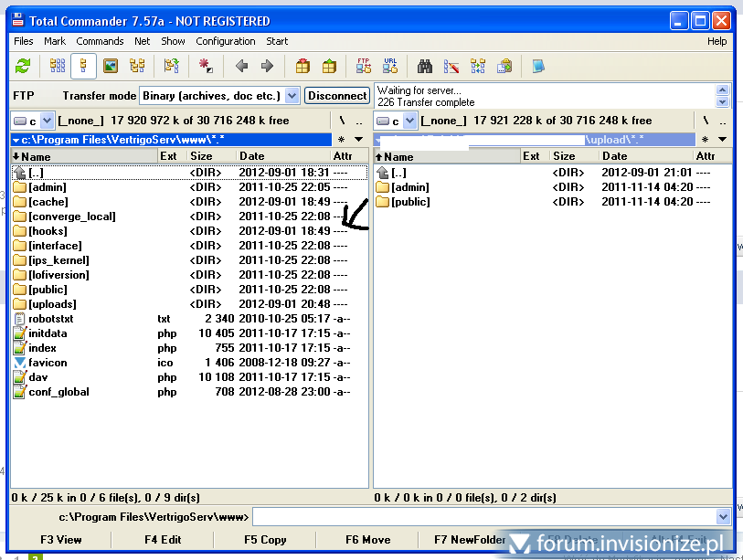Open file search with the binoculars icon
Viewport: 743px width, 560px height.
point(425,66)
